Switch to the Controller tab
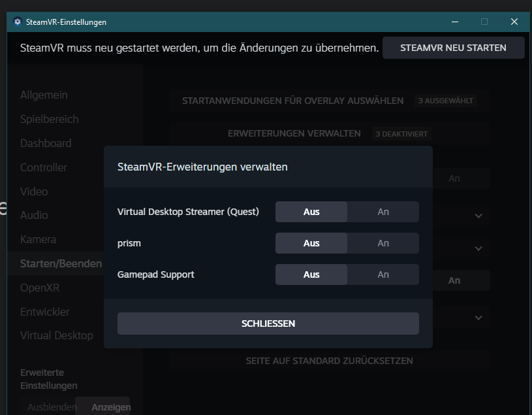 coord(44,167)
